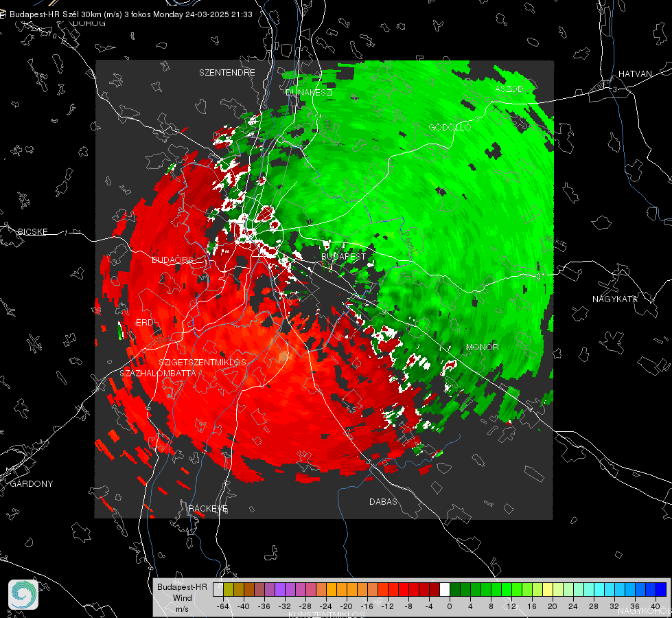The width and height of the screenshot is (672, 618).
Task: Click the NAGYKÁTA map label
Action: [614, 299]
